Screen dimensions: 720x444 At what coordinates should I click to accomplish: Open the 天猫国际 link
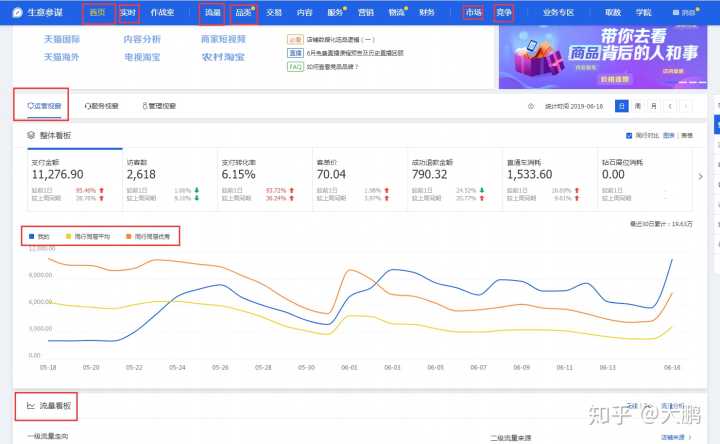pyautogui.click(x=61, y=39)
